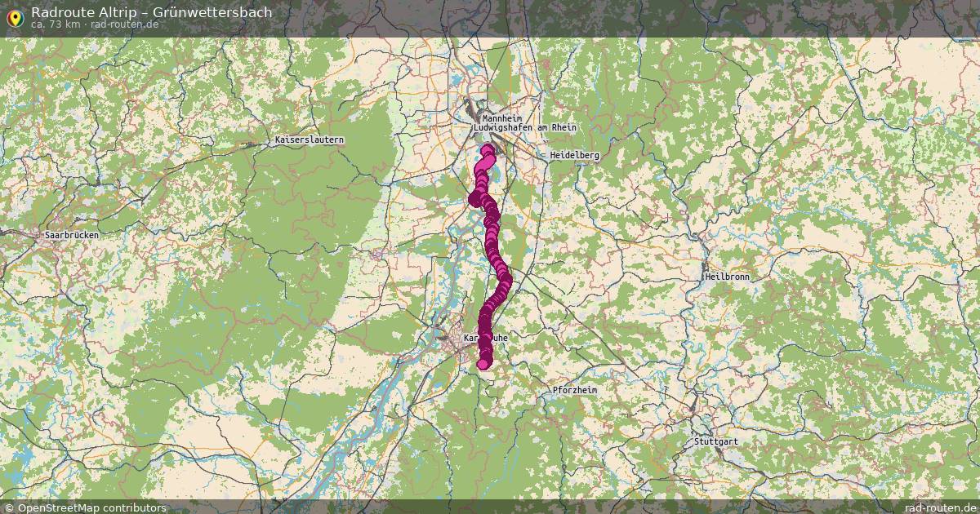Click the Kaiserslautern city label

310,140
